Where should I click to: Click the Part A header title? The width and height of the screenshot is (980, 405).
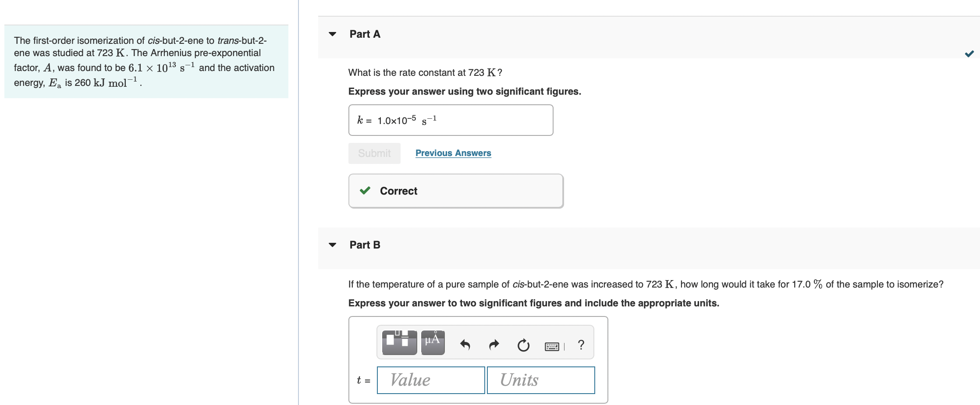pos(365,34)
